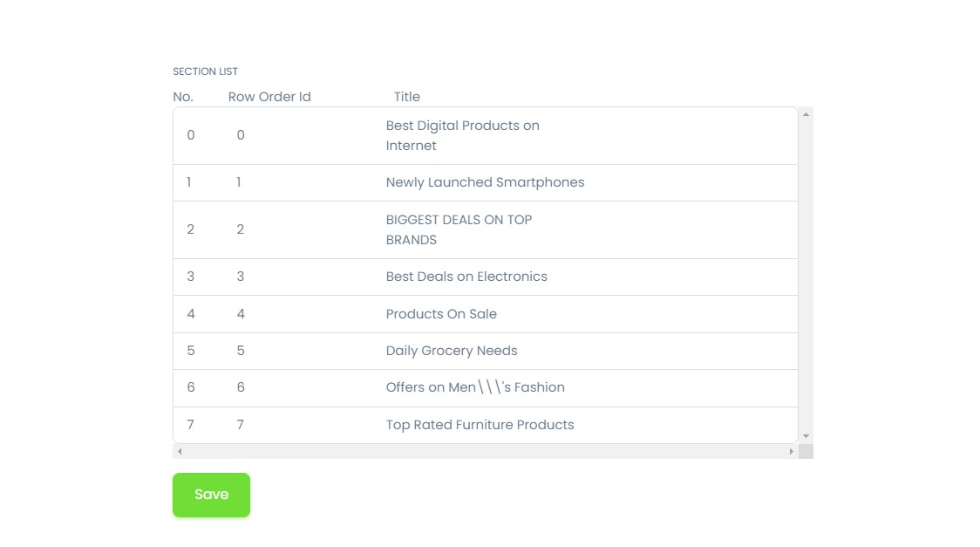Click the horizontal scrollbar's right arrow
The width and height of the screenshot is (980, 547).
click(792, 451)
